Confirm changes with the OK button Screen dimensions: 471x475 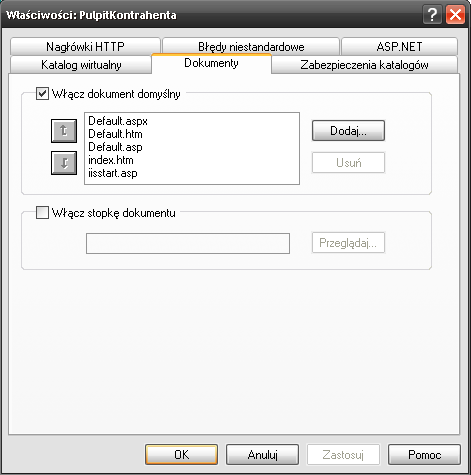[181, 454]
